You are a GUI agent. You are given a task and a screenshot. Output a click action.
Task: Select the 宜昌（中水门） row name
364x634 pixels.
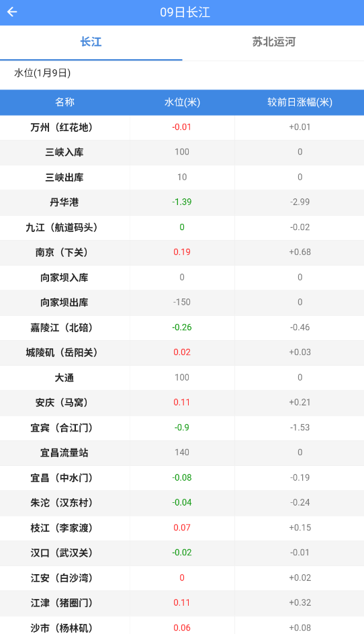pos(62,478)
